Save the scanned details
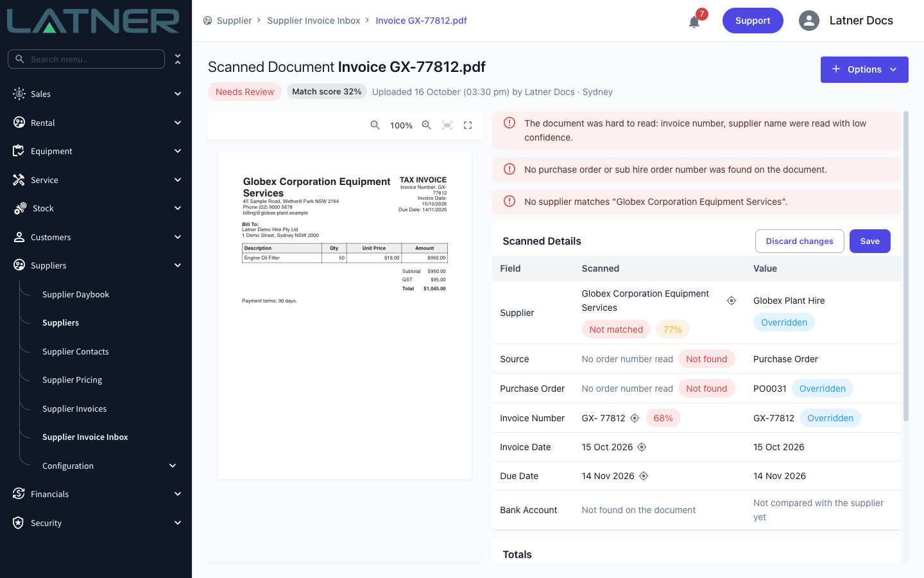The height and width of the screenshot is (578, 924). click(869, 241)
